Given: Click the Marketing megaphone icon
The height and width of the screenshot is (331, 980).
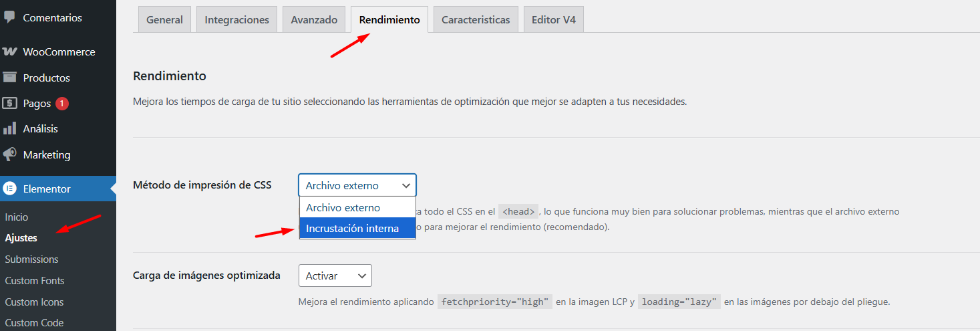Looking at the screenshot, I should coord(9,154).
